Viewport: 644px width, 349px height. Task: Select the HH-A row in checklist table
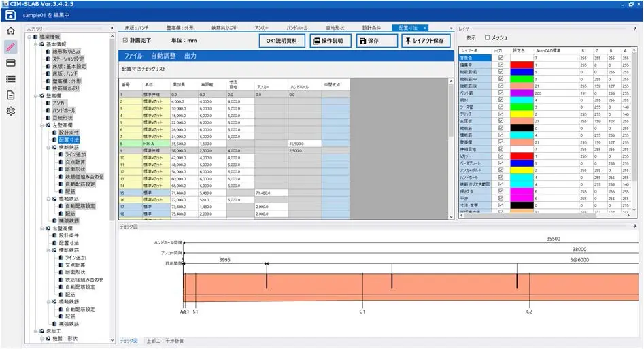pos(234,144)
